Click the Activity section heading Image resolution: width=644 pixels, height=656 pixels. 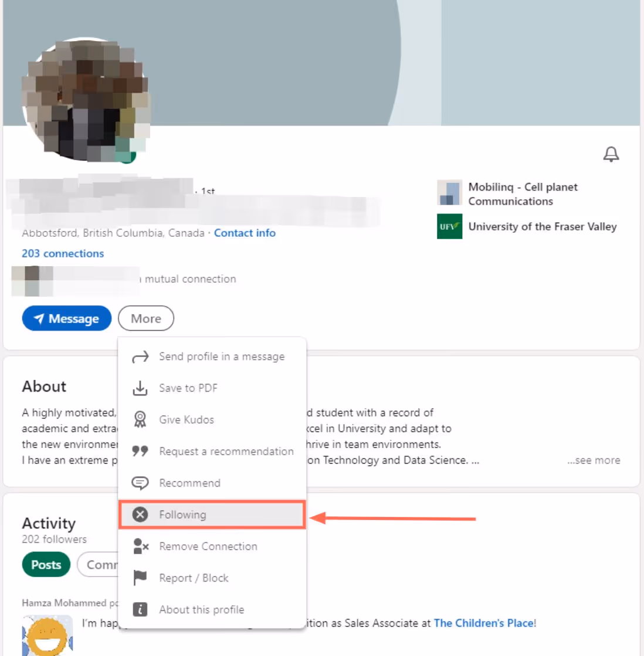(49, 524)
